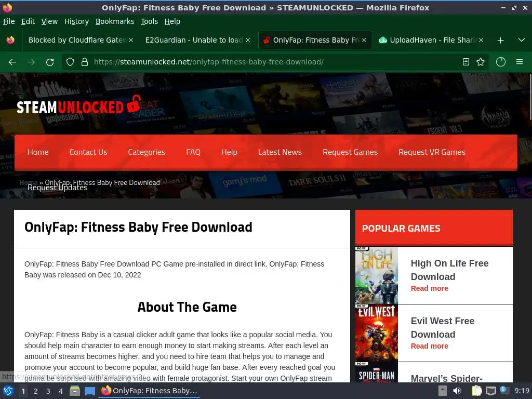Open the Tools menu
This screenshot has width=532, height=399.
pyautogui.click(x=149, y=21)
